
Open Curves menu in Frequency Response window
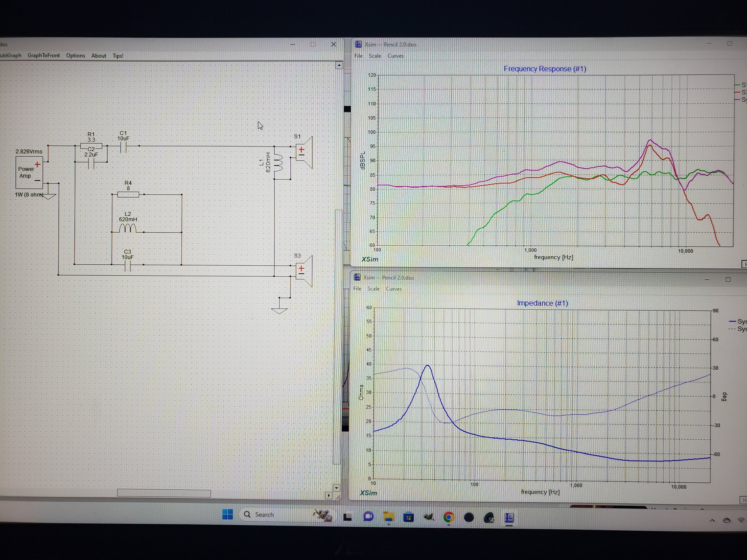(395, 56)
